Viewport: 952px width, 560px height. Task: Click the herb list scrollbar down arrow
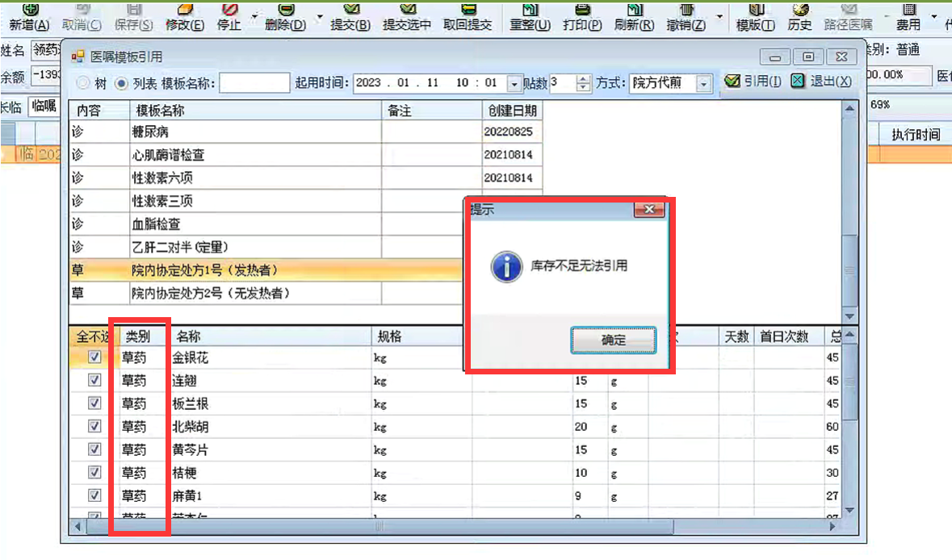pyautogui.click(x=850, y=511)
